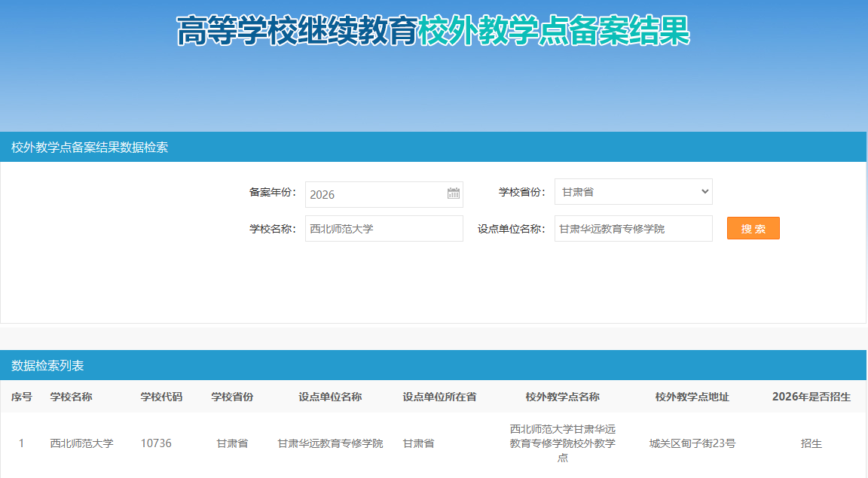This screenshot has height=478, width=868.
Task: Click the 学校名称 input field with 西北师范大学
Action: (384, 229)
